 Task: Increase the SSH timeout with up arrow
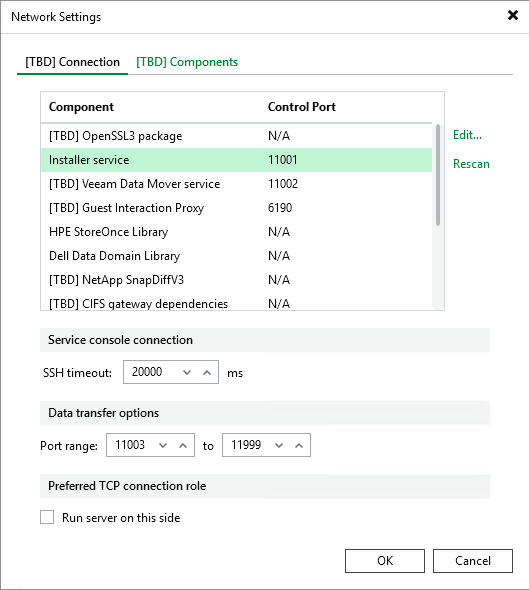click(x=207, y=373)
